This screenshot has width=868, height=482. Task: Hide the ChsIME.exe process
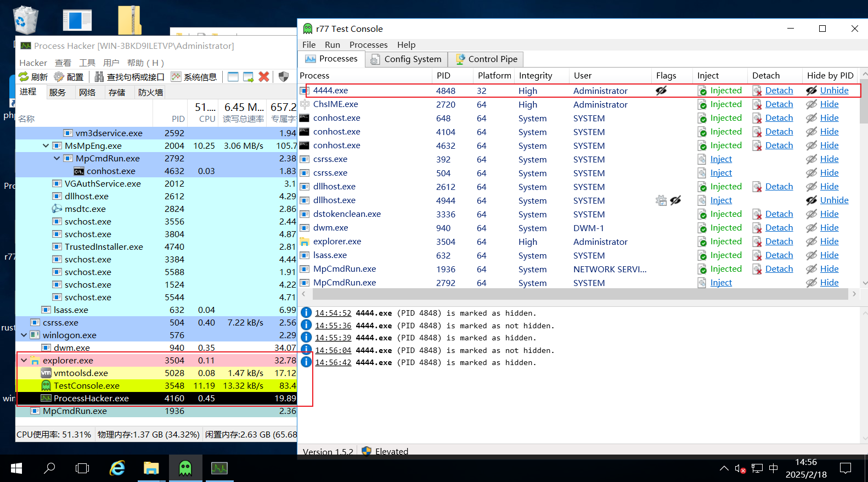point(829,104)
